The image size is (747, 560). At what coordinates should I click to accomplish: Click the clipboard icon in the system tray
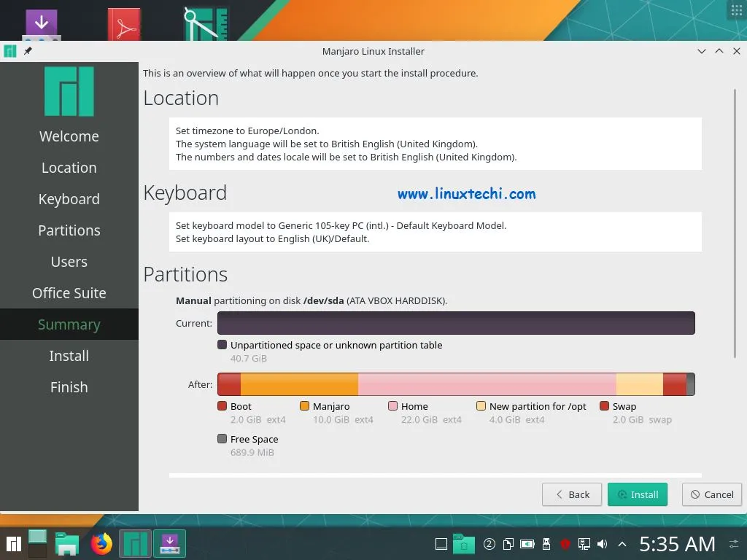(508, 543)
